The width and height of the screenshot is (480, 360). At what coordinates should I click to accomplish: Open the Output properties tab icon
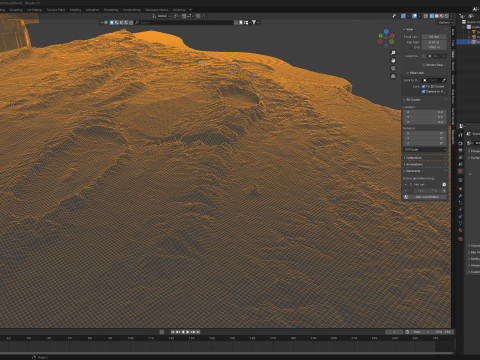click(460, 151)
